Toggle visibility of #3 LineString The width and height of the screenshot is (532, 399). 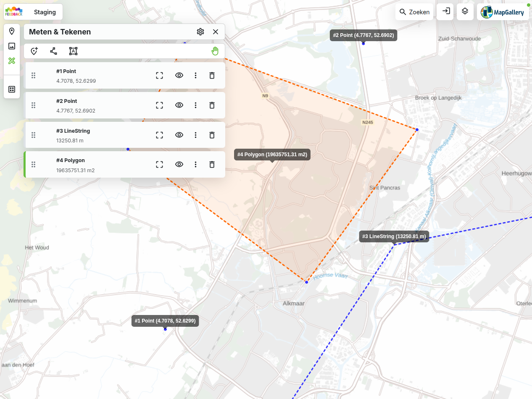coord(179,135)
